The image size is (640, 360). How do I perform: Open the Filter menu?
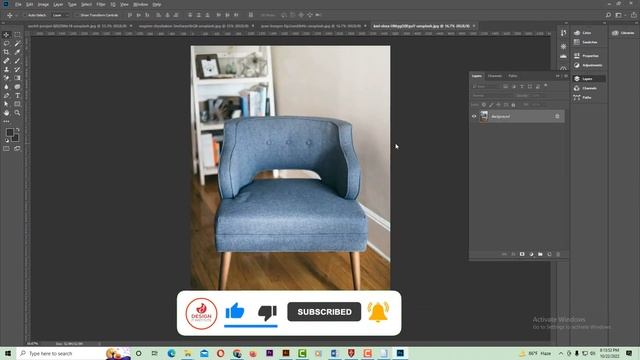click(101, 4)
